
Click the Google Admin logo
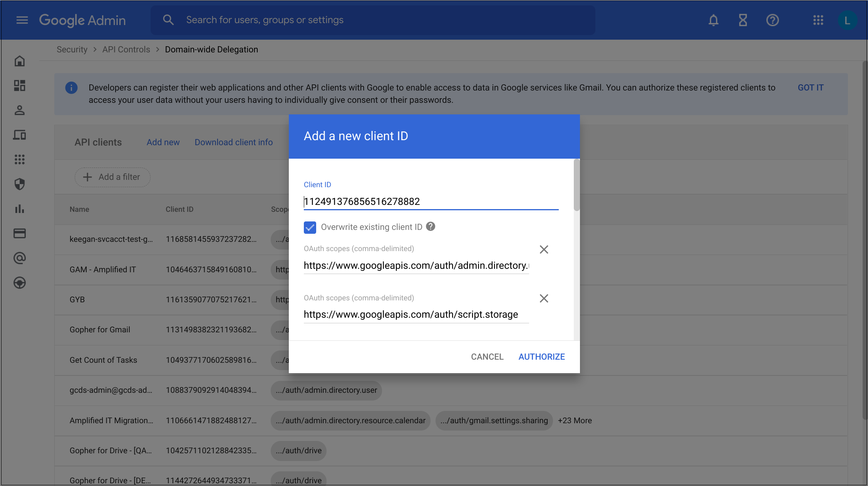pos(82,20)
